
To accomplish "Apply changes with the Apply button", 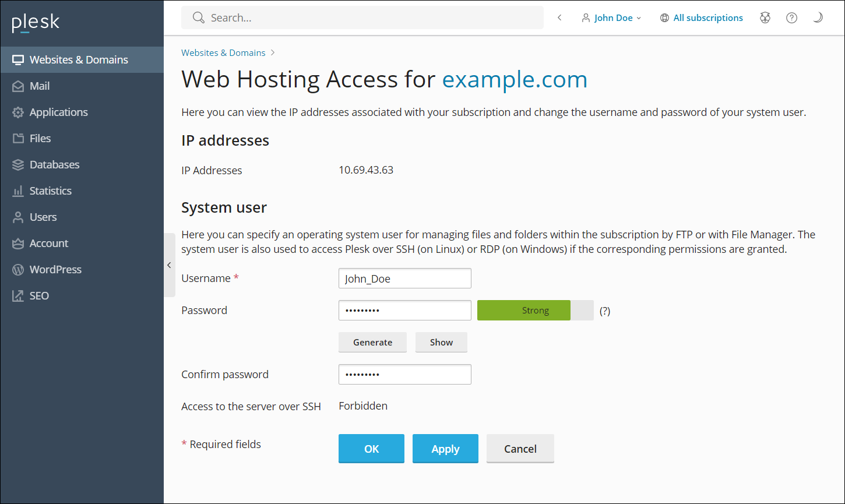I will (445, 449).
